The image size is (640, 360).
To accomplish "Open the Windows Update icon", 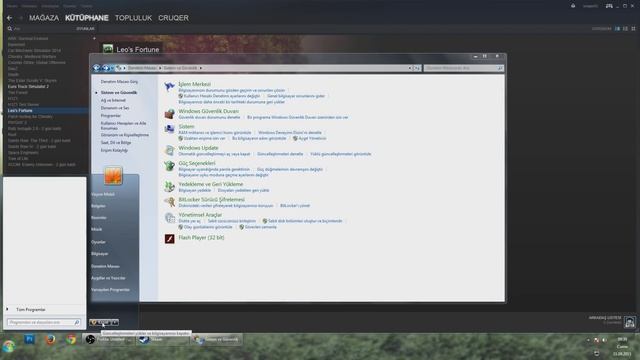I will click(x=169, y=151).
